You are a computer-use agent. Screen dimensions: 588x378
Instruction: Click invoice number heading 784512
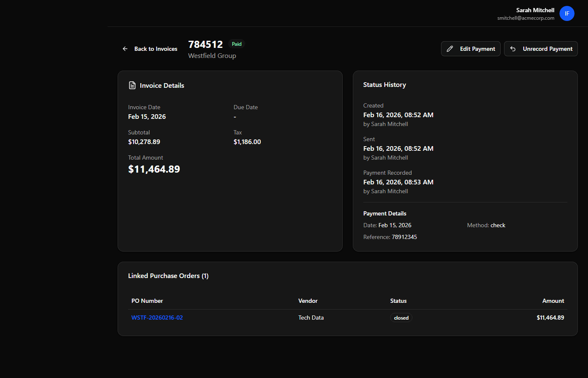click(205, 44)
